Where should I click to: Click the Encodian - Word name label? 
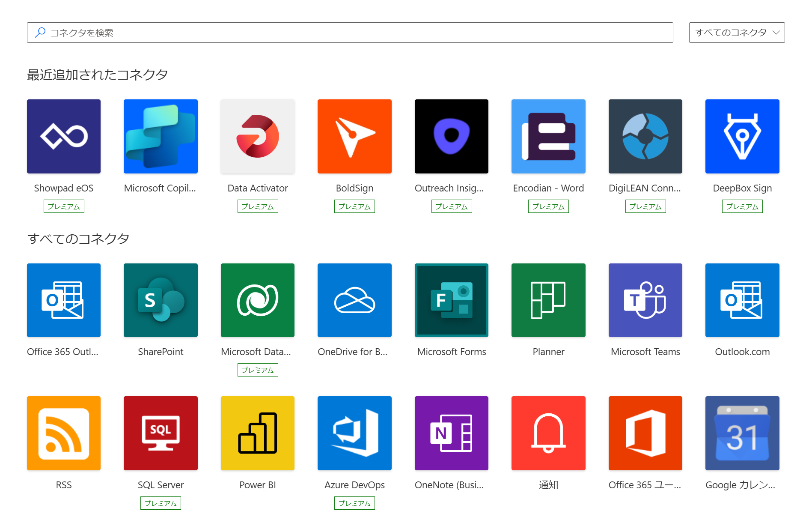548,188
